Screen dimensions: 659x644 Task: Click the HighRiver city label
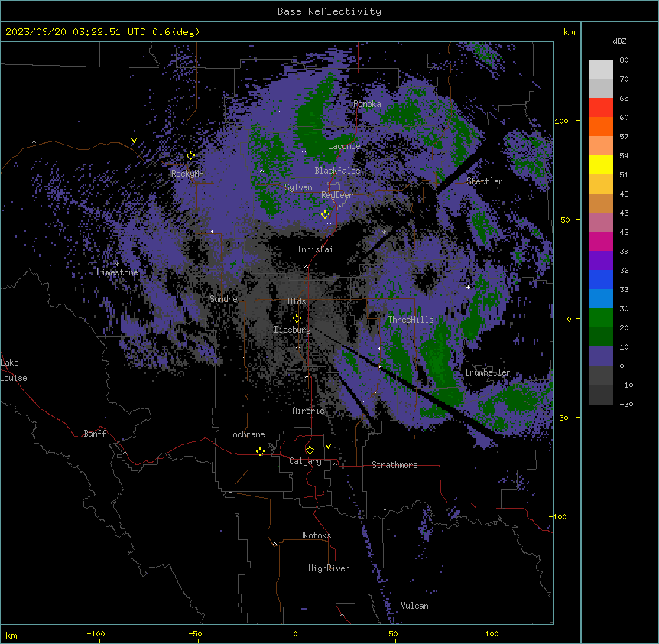[329, 568]
